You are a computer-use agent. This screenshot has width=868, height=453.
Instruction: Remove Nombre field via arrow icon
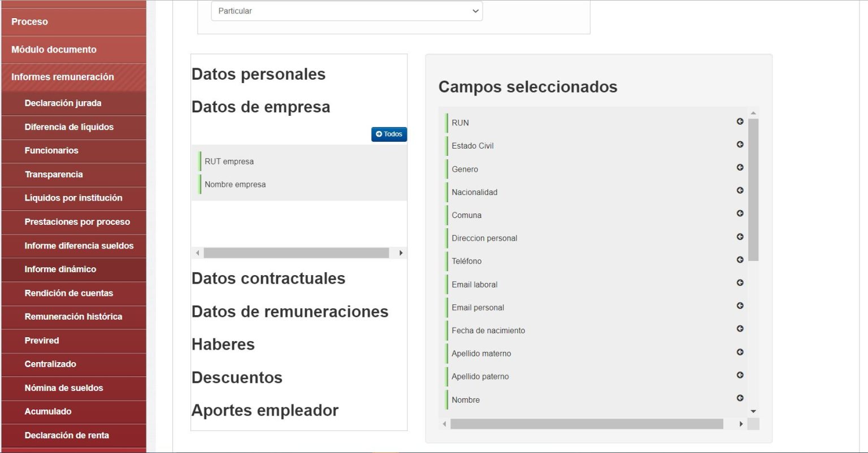[740, 398]
